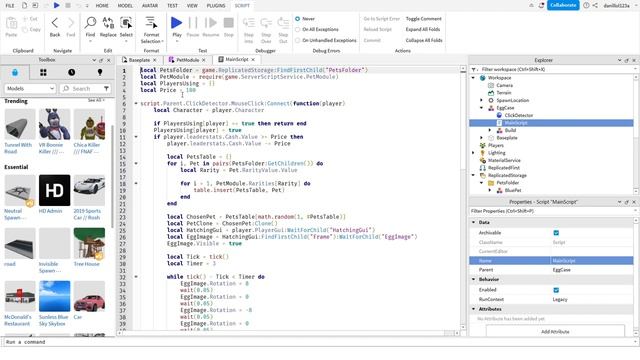Select ClickDetector in the Explorer tree

[519, 116]
